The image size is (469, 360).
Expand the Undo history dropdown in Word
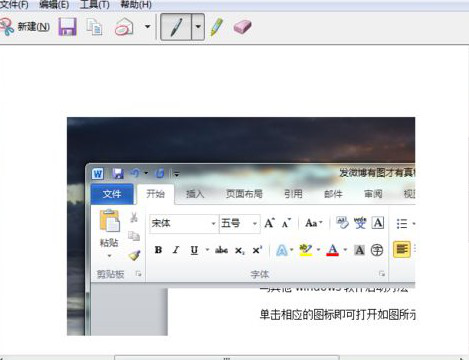click(146, 173)
